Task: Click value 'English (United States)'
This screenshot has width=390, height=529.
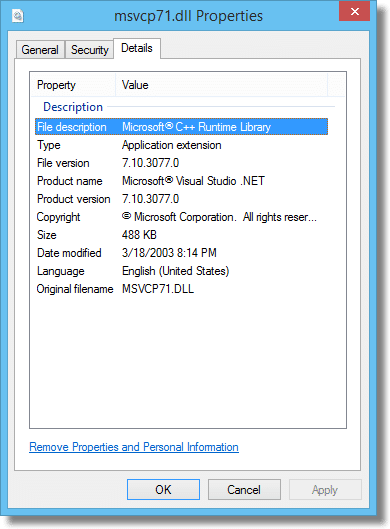Action: pos(175,271)
